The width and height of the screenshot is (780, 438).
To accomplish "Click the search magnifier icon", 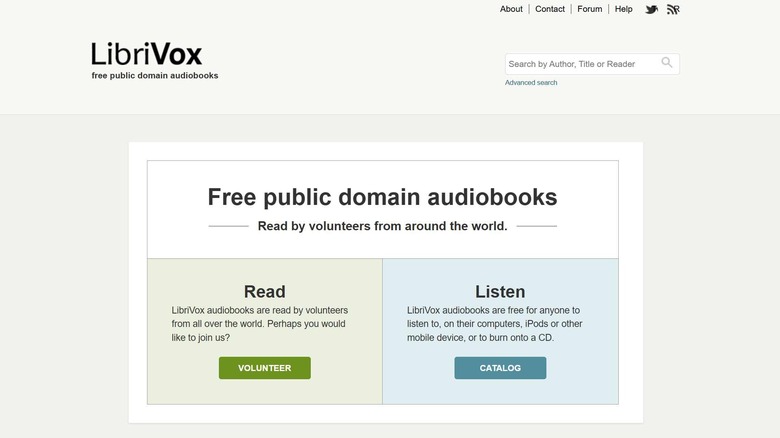I will pos(667,63).
